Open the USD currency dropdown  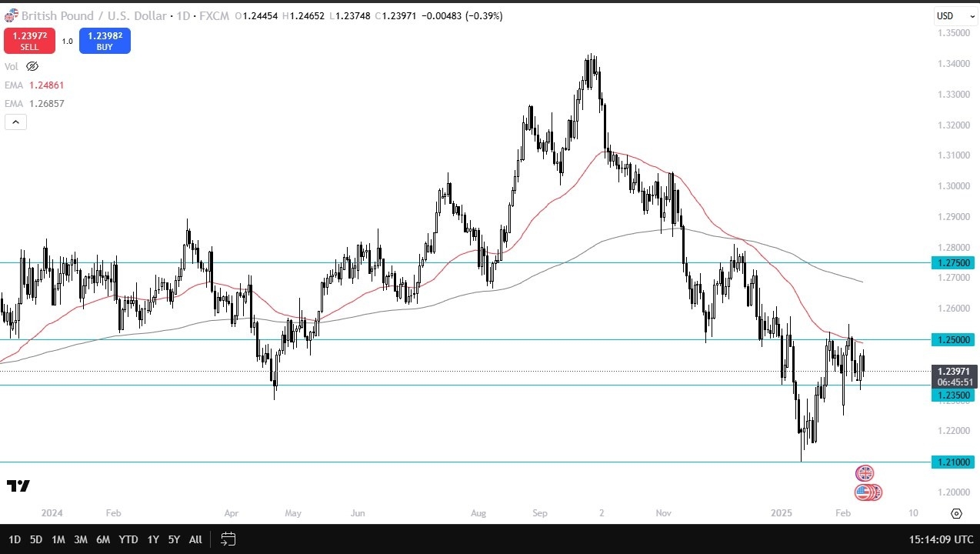click(x=954, y=15)
